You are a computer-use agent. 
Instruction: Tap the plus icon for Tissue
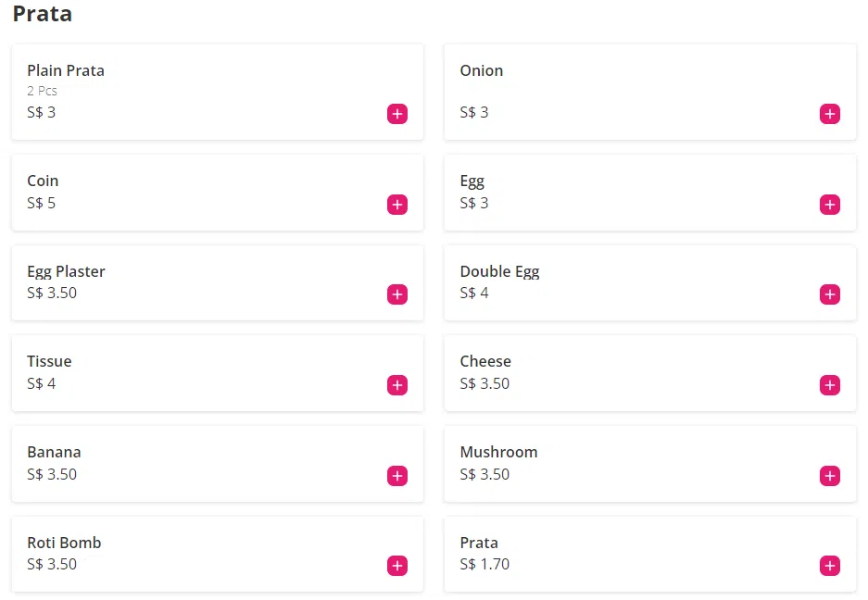click(396, 385)
